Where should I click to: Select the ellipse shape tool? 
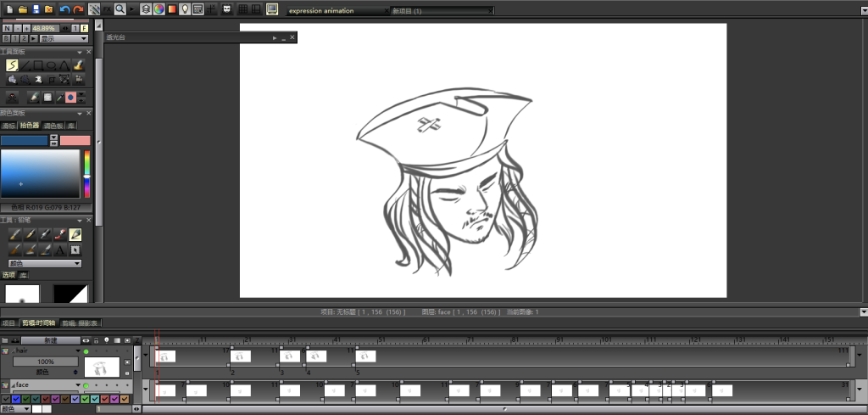(x=52, y=65)
